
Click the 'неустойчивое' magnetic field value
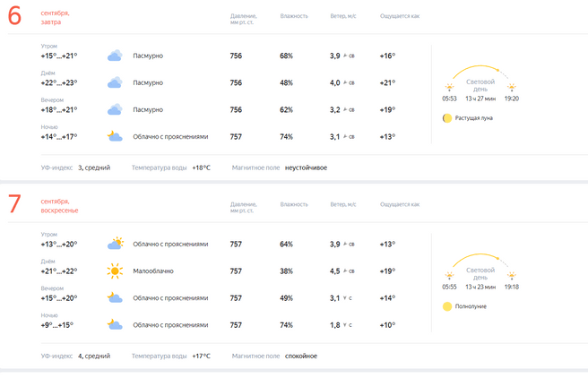[x=306, y=168]
